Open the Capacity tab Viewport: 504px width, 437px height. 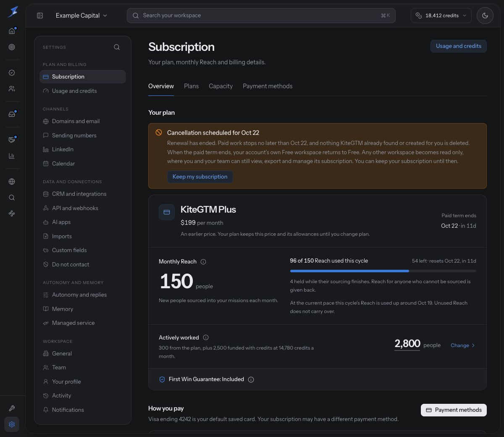(220, 86)
